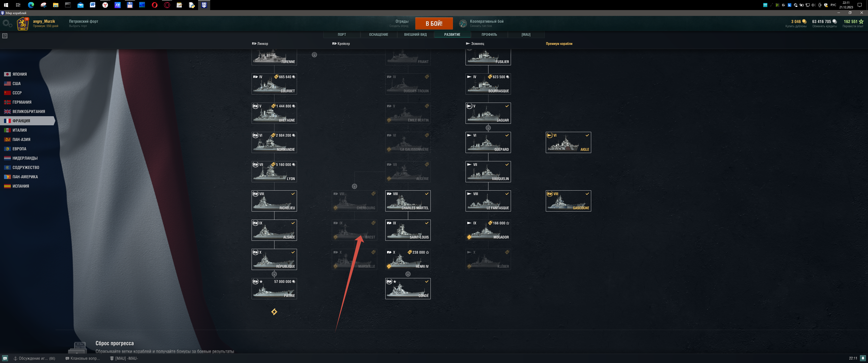Select the Lyon tier VII battleship
This screenshot has width=868, height=363.
click(274, 172)
